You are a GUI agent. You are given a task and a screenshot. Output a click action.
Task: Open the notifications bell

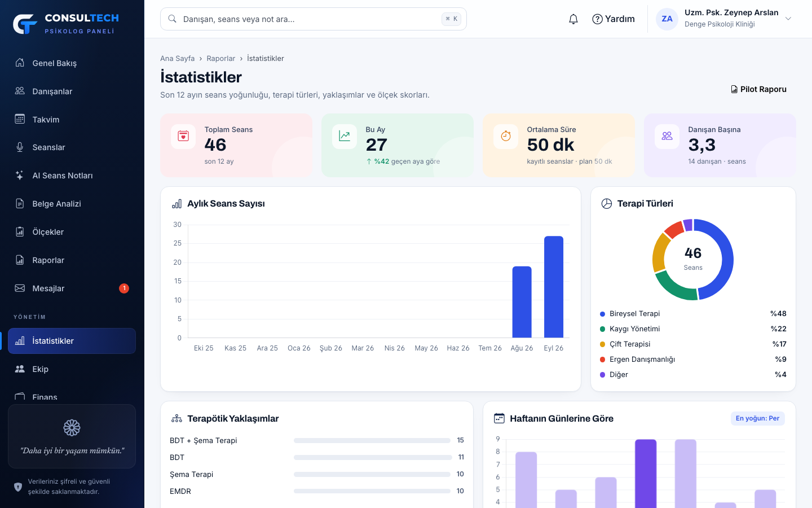tap(573, 19)
